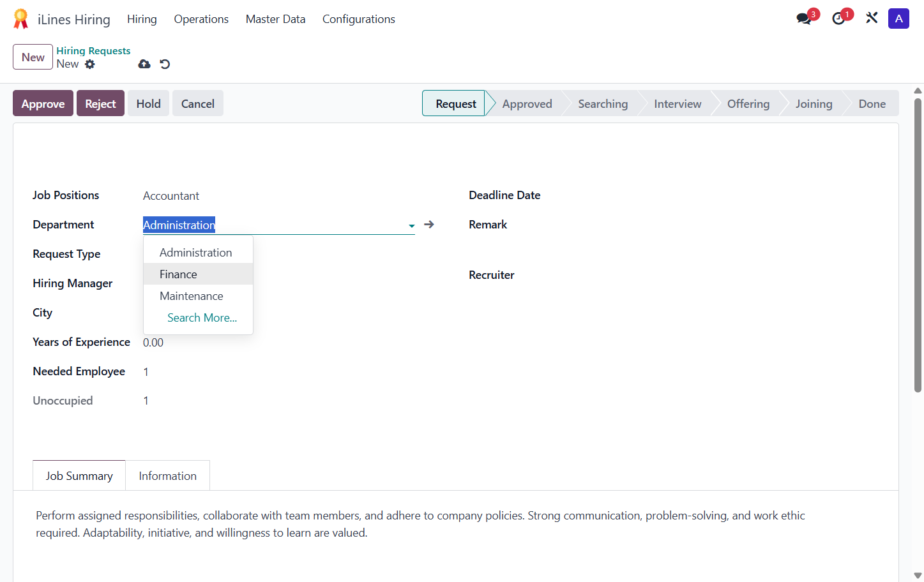Viewport: 924px width, 582px height.
Task: Choose Finance in Department dropdown
Action: tap(198, 274)
